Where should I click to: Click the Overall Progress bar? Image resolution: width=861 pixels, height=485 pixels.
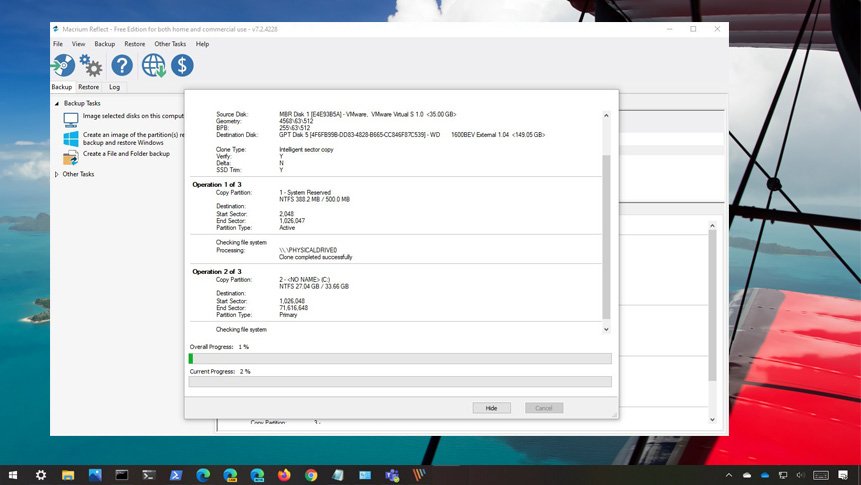pos(400,358)
